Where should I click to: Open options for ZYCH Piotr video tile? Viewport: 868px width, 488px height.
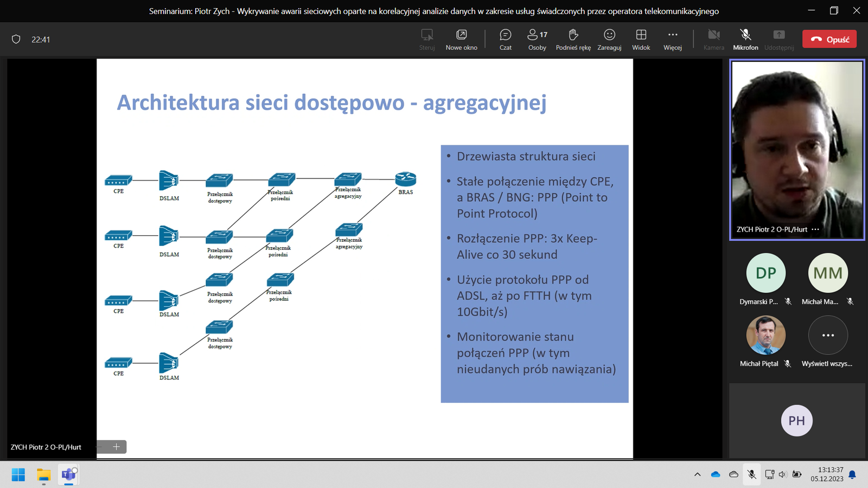(815, 229)
